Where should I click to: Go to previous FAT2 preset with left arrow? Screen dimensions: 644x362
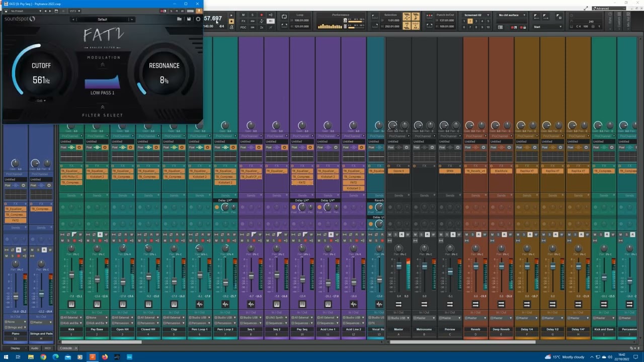point(74,20)
